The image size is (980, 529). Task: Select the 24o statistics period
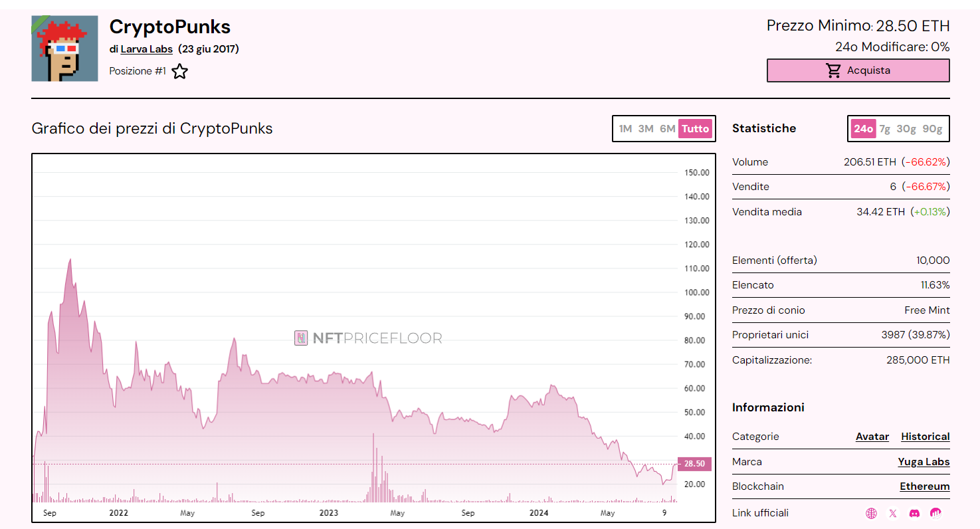(x=863, y=129)
